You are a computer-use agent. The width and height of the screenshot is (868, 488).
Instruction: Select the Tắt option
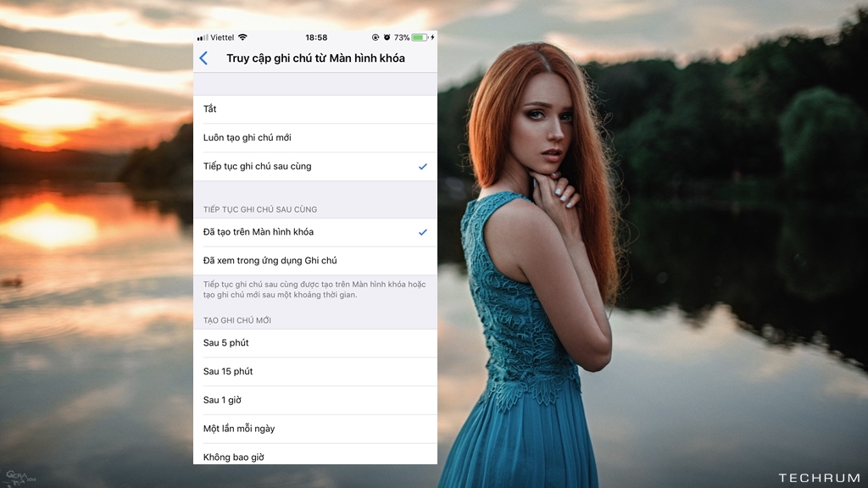tap(315, 109)
